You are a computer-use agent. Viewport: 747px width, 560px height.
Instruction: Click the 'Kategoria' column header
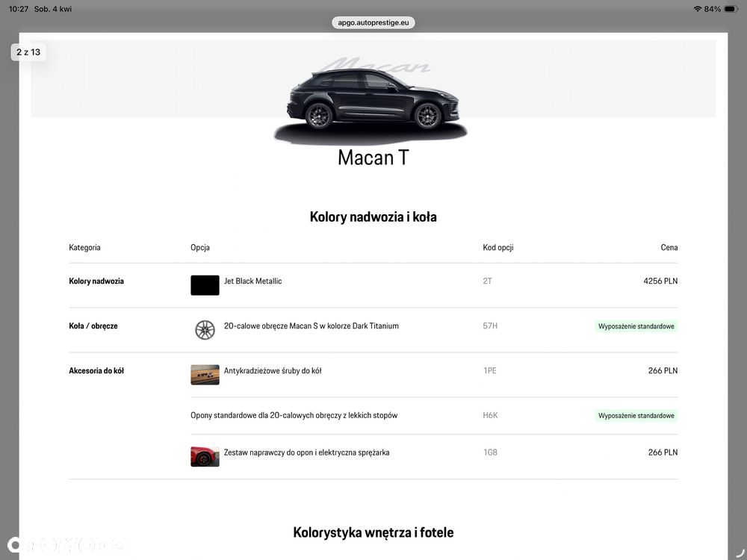click(85, 247)
